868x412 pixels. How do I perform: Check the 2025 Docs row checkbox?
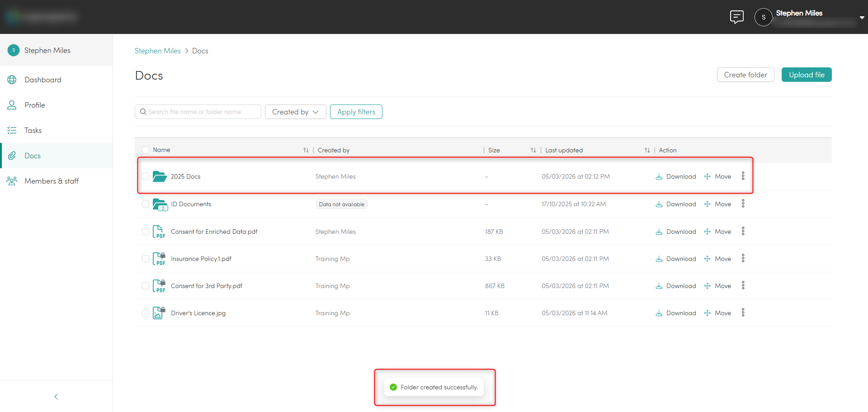[146, 176]
